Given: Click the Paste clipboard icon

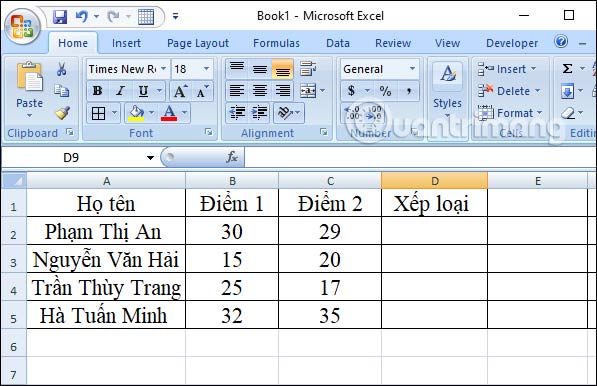Looking at the screenshot, I should tap(29, 77).
